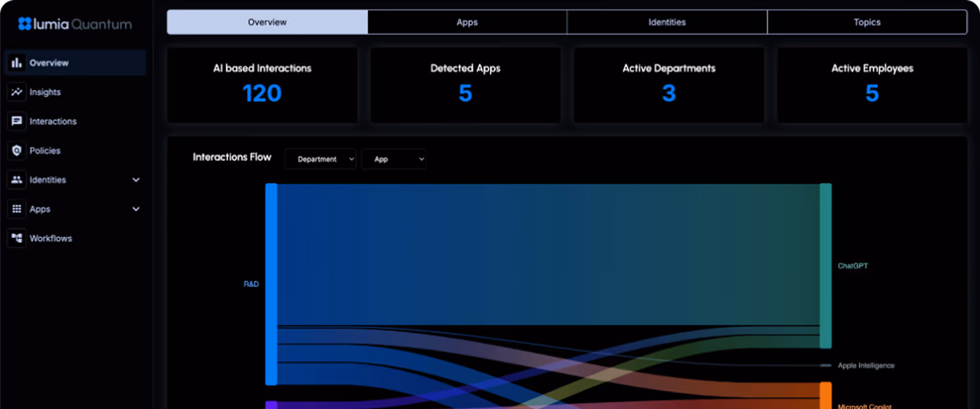Viewport: 980px width, 409px height.
Task: Click the large R&D to ChatGPT flow band
Action: coord(548,254)
